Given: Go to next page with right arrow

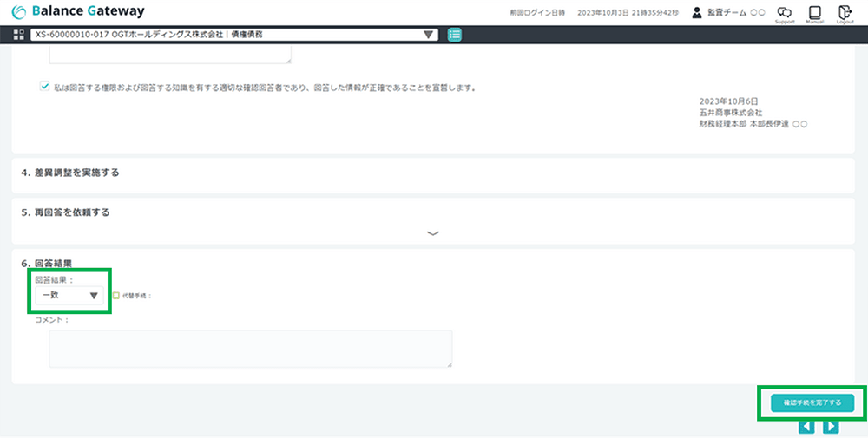Looking at the screenshot, I should pyautogui.click(x=831, y=426).
